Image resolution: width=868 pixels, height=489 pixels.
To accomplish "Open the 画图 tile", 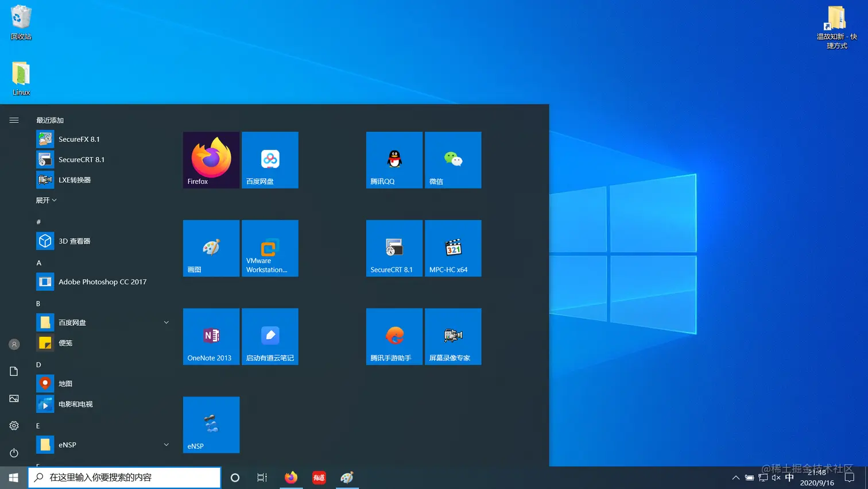I will click(x=211, y=248).
